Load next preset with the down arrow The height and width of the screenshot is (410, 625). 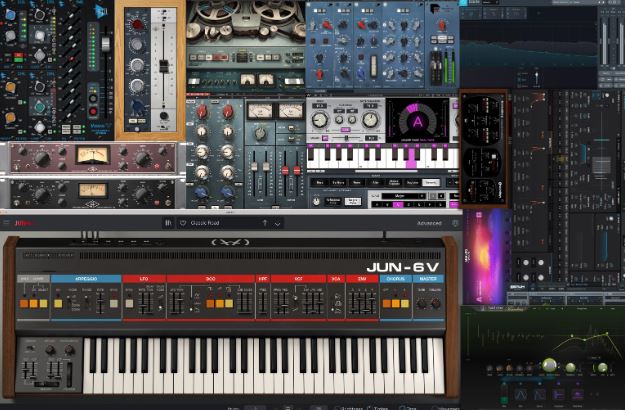tap(277, 224)
